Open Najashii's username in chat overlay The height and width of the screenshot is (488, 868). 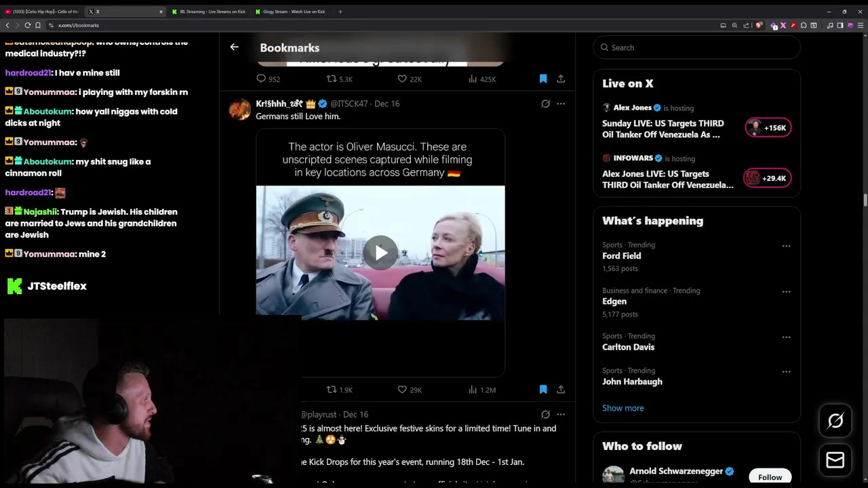(x=40, y=211)
